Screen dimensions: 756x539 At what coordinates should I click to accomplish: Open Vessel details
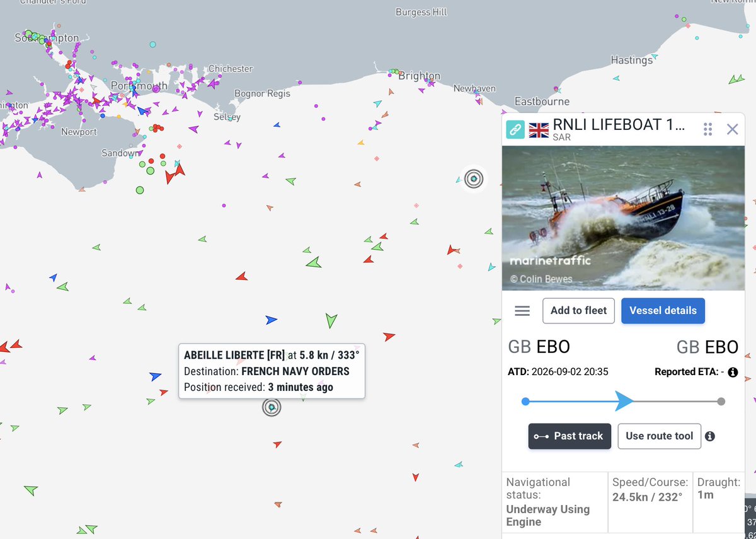[x=663, y=311]
